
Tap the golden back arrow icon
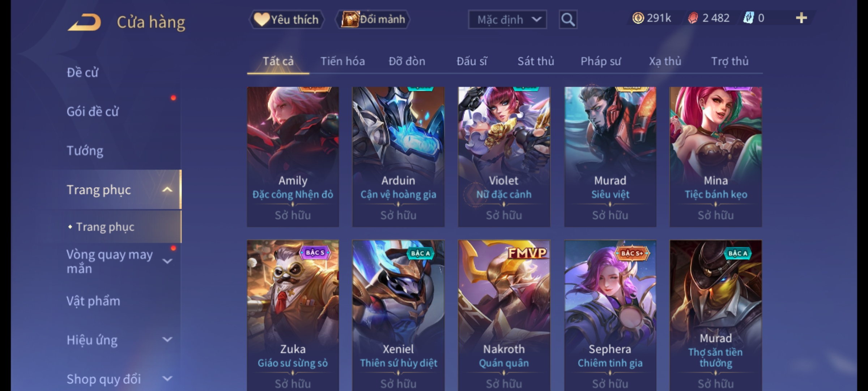click(84, 22)
